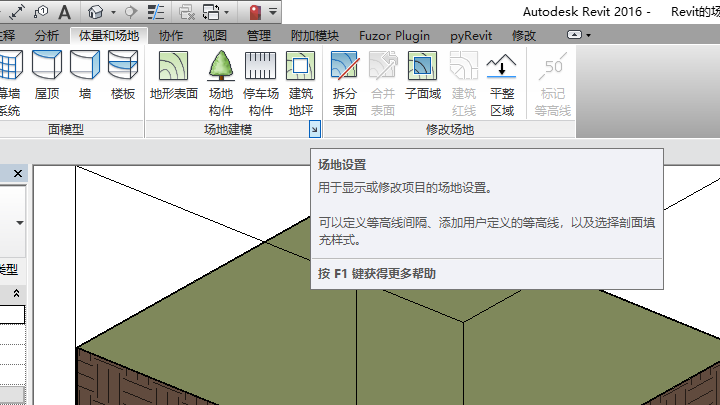
Task: Open the type selector dropdown in properties
Action: 19,223
